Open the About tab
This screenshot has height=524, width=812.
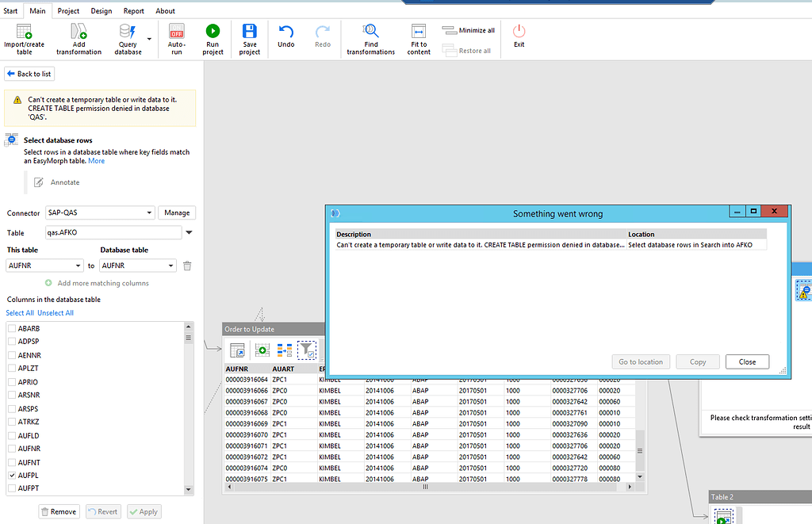point(165,11)
